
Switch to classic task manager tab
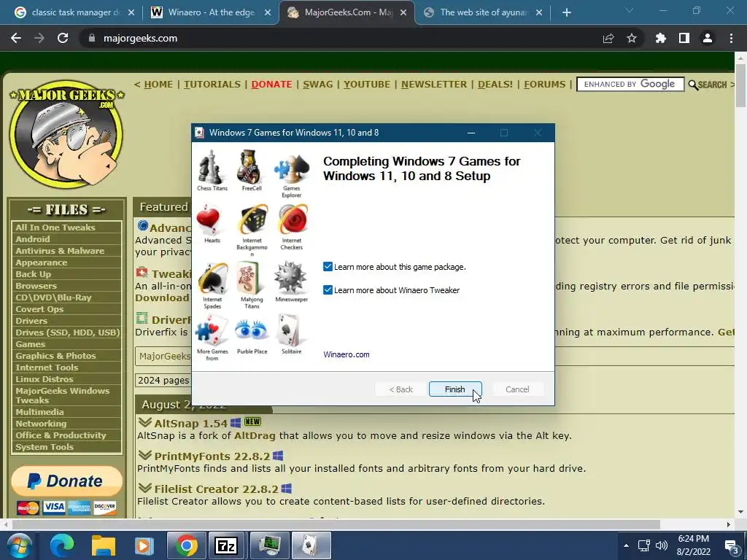pyautogui.click(x=75, y=12)
